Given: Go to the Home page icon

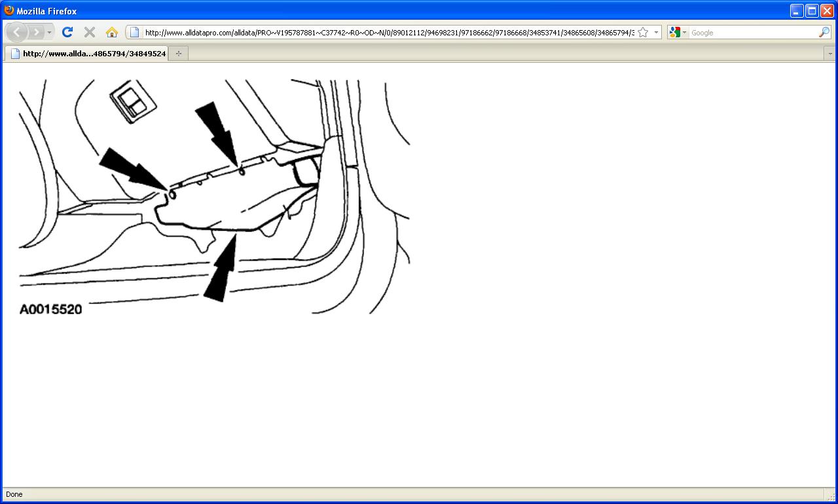Looking at the screenshot, I should click(x=112, y=32).
